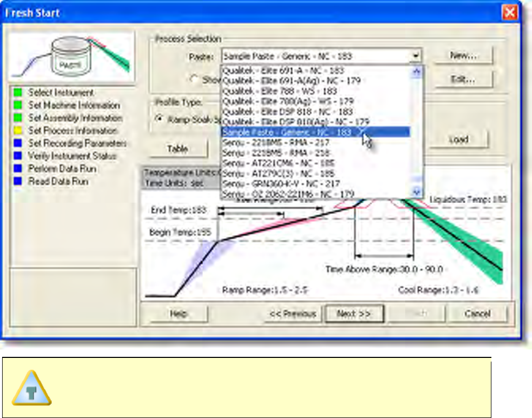Click the paste jar profile thumbnail
This screenshot has width=532, height=418.
[71, 56]
